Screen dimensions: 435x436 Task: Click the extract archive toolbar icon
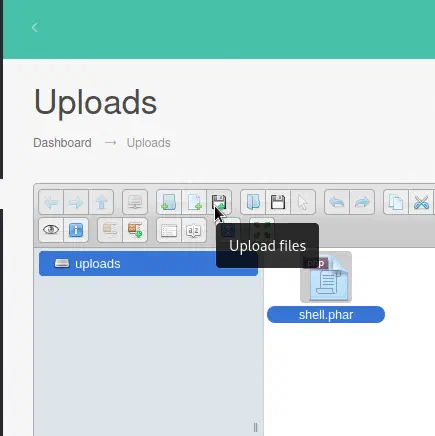(x=110, y=230)
